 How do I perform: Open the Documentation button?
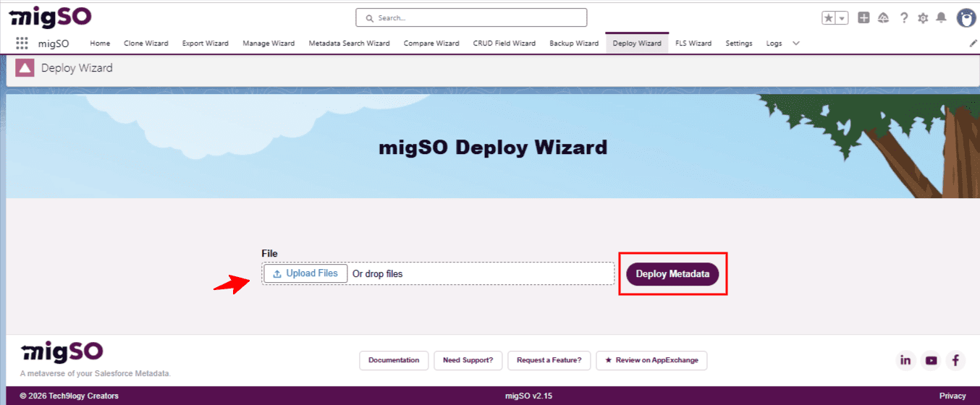point(394,360)
